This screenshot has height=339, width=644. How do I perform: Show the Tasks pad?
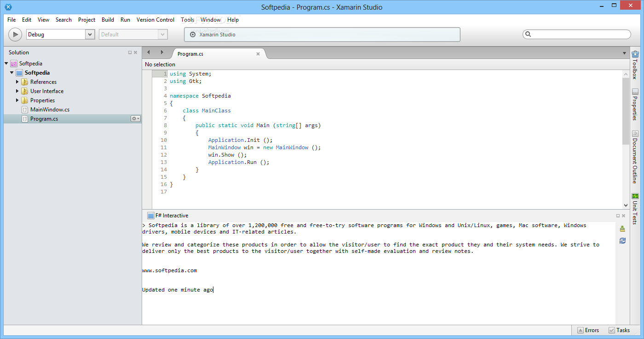click(x=619, y=330)
